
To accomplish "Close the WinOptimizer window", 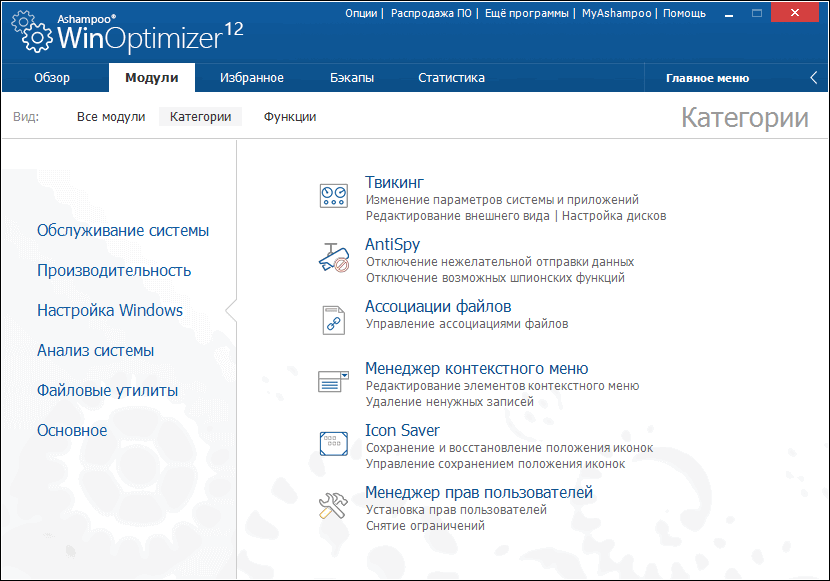I will [795, 13].
